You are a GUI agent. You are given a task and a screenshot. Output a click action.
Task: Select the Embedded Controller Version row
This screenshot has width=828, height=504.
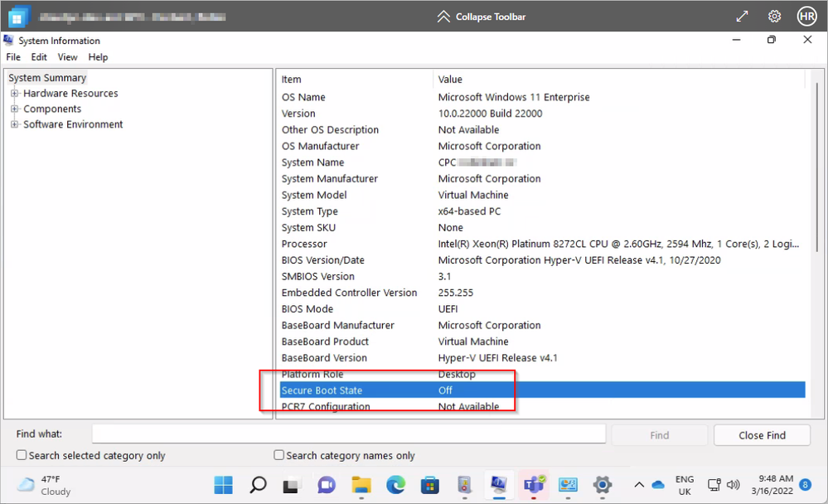(x=542, y=293)
